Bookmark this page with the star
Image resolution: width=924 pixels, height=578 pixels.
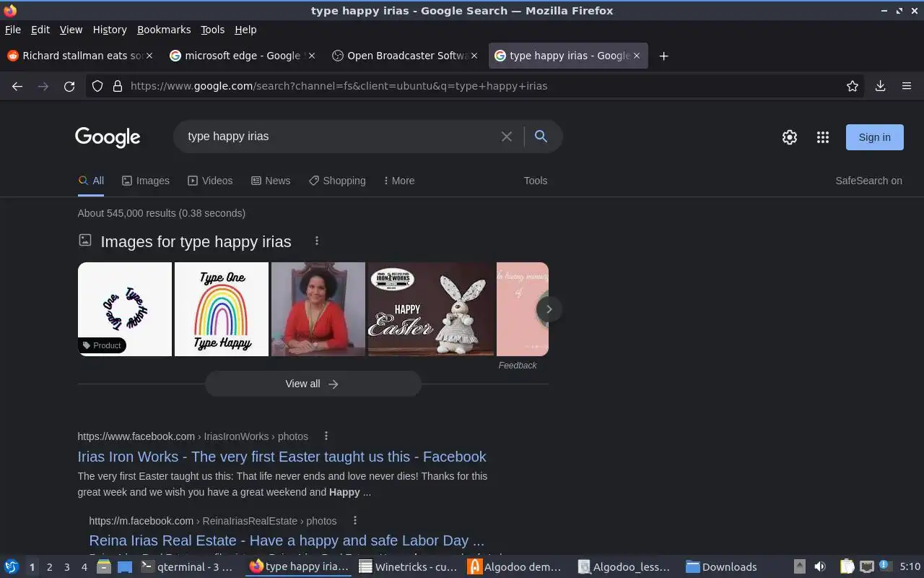point(853,86)
